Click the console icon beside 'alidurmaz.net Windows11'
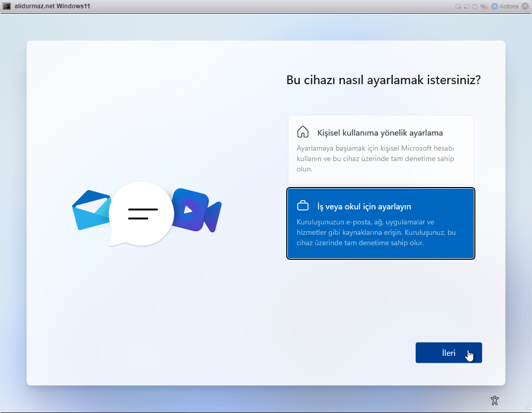The width and height of the screenshot is (532, 413). pyautogui.click(x=7, y=6)
